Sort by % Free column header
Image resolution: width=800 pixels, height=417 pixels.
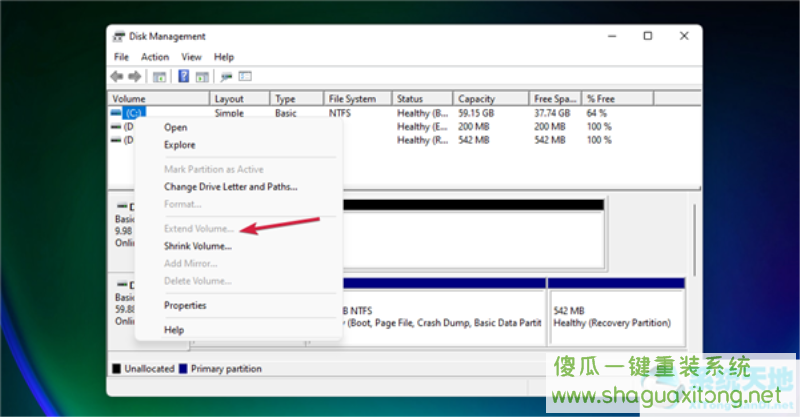click(618, 99)
